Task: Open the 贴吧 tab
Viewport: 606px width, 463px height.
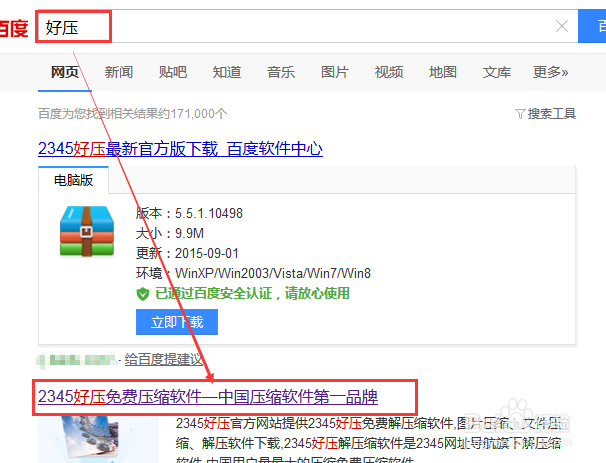Action: click(x=173, y=72)
